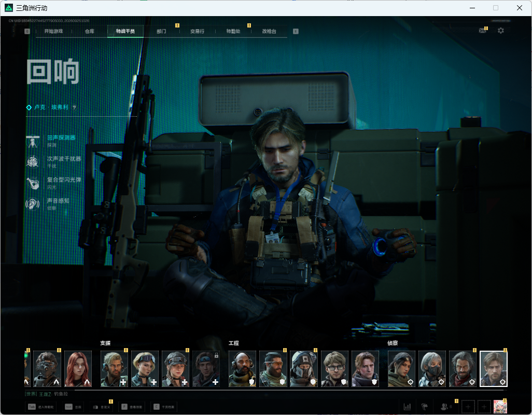
Task: Open the 开始游戏 tab
Action: [53, 31]
